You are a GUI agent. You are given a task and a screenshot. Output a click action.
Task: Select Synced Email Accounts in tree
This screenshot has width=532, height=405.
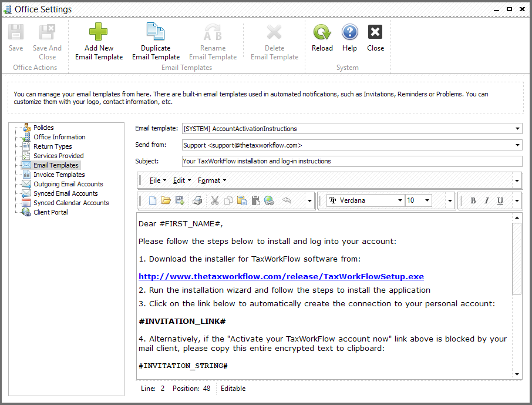(66, 193)
